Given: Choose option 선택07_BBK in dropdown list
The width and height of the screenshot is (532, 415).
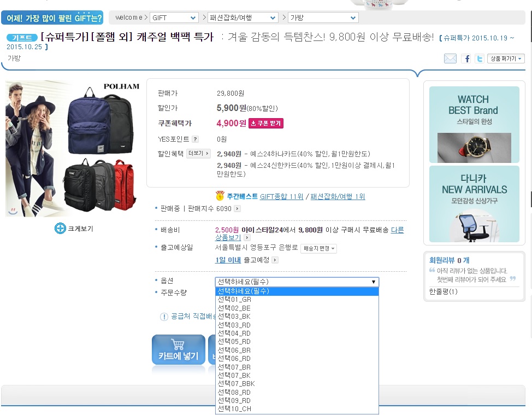Looking at the screenshot, I should point(236,384).
